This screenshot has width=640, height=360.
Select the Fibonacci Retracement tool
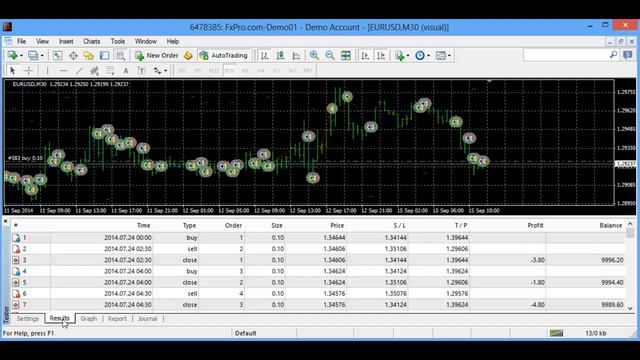pos(110,71)
